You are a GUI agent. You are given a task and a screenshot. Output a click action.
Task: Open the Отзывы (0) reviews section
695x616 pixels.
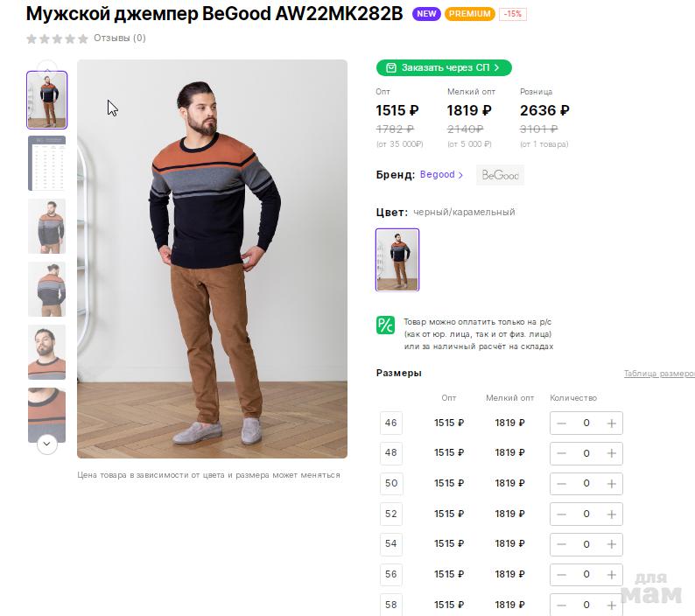[120, 38]
